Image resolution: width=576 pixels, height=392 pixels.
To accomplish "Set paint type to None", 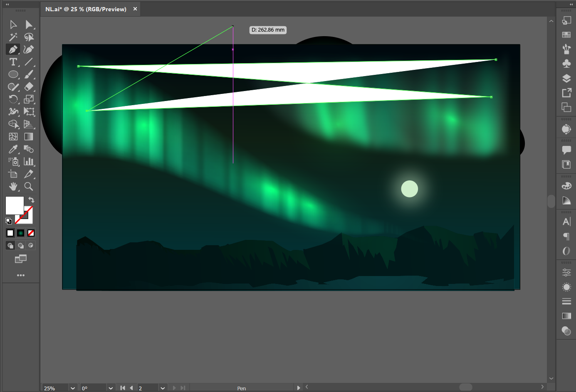I will click(x=31, y=233).
